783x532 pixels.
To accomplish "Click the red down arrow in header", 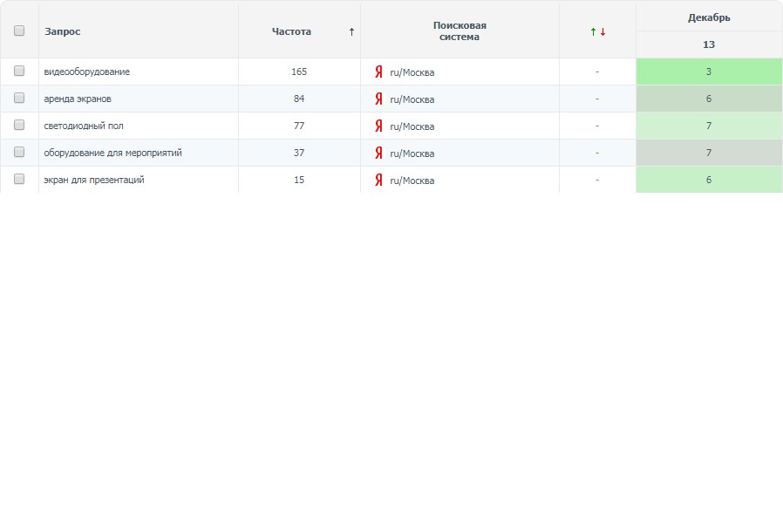I will [x=603, y=32].
